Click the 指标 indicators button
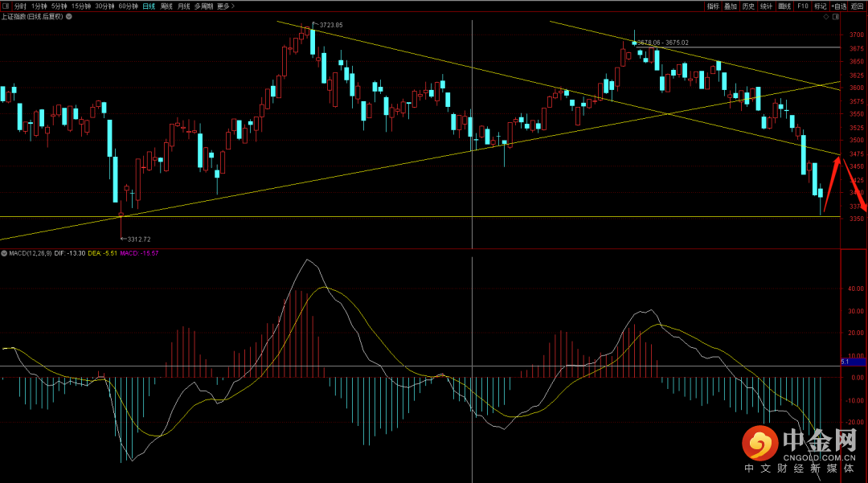This screenshot has width=868, height=483. (x=713, y=6)
